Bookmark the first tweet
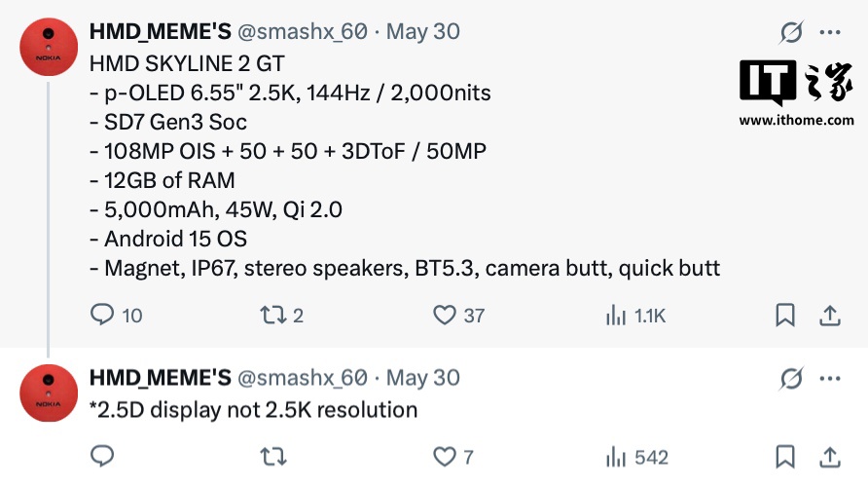This screenshot has width=868, height=487. [785, 316]
